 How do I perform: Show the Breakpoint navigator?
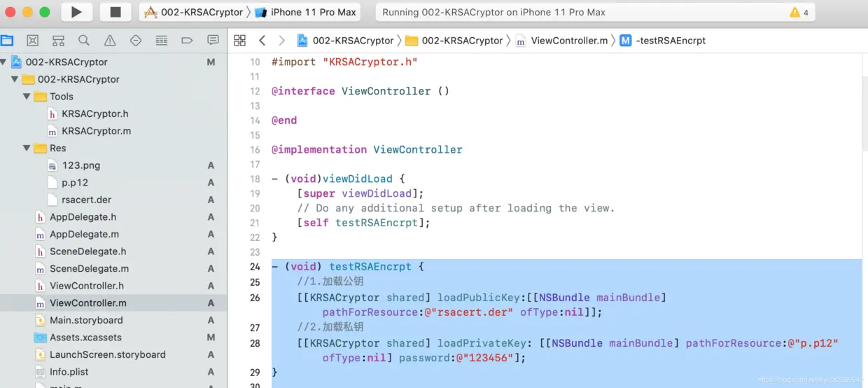coord(187,41)
